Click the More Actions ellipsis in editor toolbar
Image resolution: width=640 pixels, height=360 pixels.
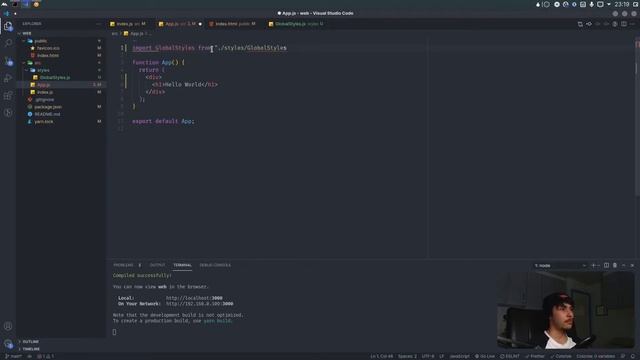tap(632, 24)
